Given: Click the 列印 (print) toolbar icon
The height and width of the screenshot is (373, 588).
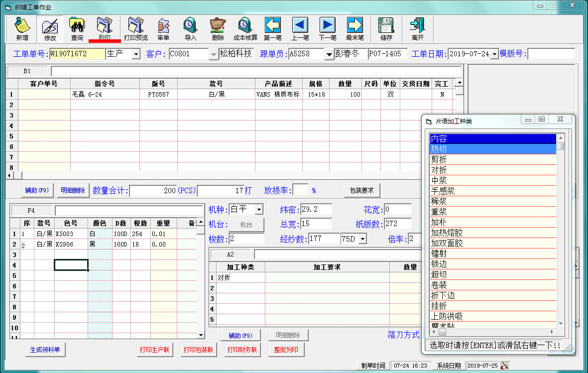Looking at the screenshot, I should click(x=104, y=29).
